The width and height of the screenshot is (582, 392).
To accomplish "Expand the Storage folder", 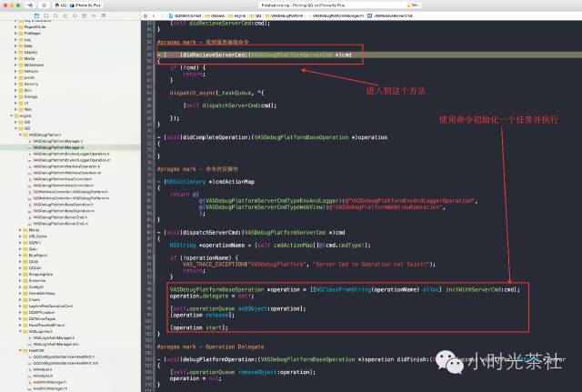I will [x=15, y=96].
